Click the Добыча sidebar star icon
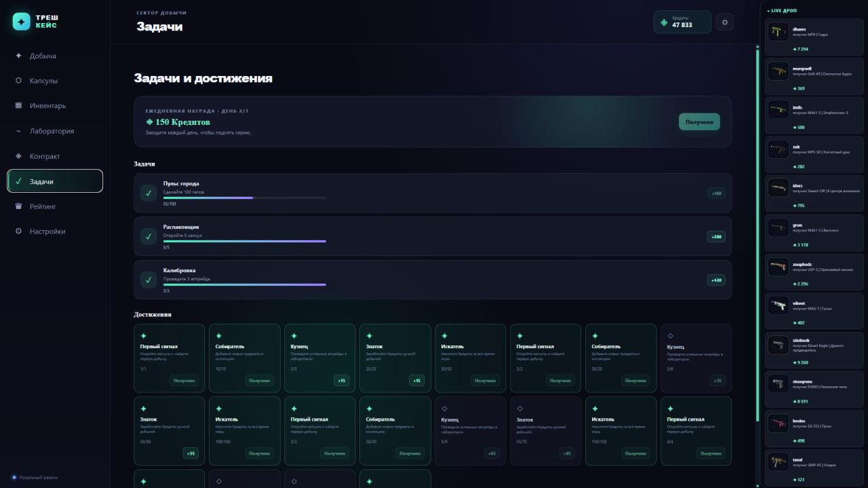The height and width of the screenshot is (488, 868). (18, 56)
